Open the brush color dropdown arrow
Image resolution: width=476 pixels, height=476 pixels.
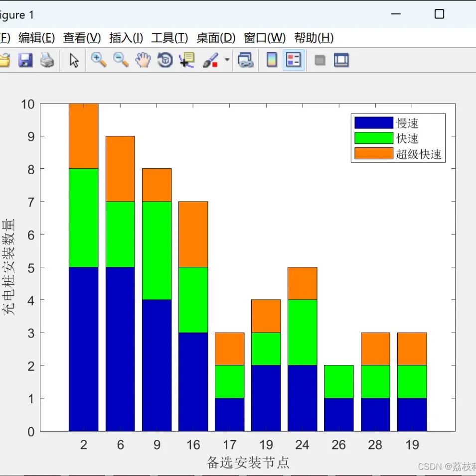(x=227, y=60)
